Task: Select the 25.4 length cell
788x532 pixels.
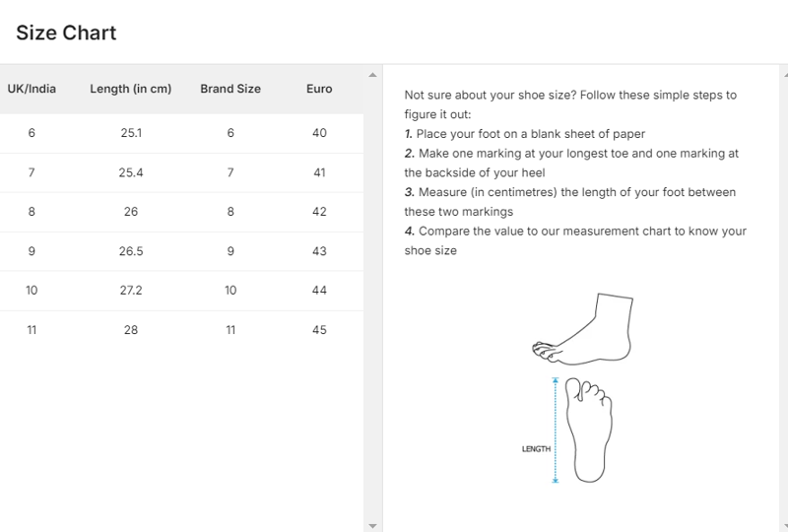Action: [131, 172]
